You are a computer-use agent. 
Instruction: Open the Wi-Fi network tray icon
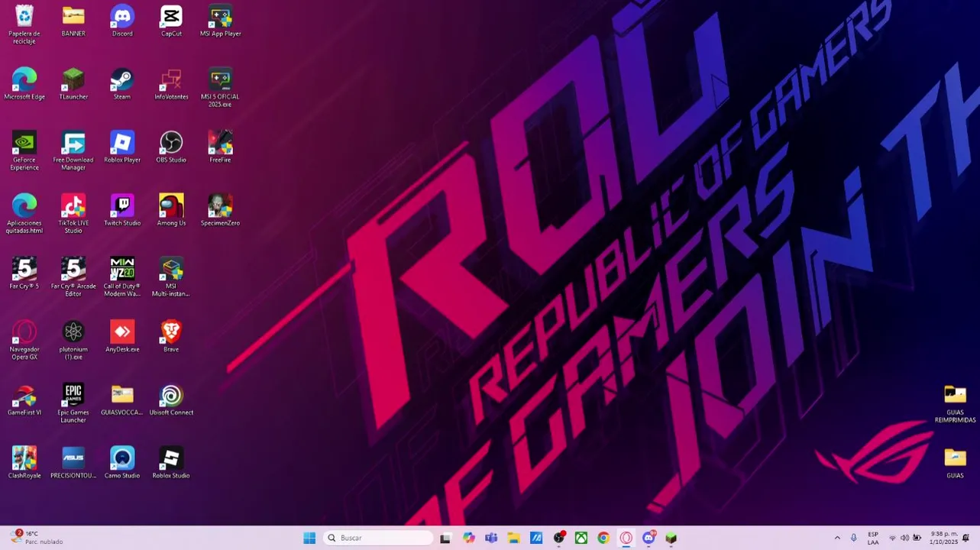892,538
